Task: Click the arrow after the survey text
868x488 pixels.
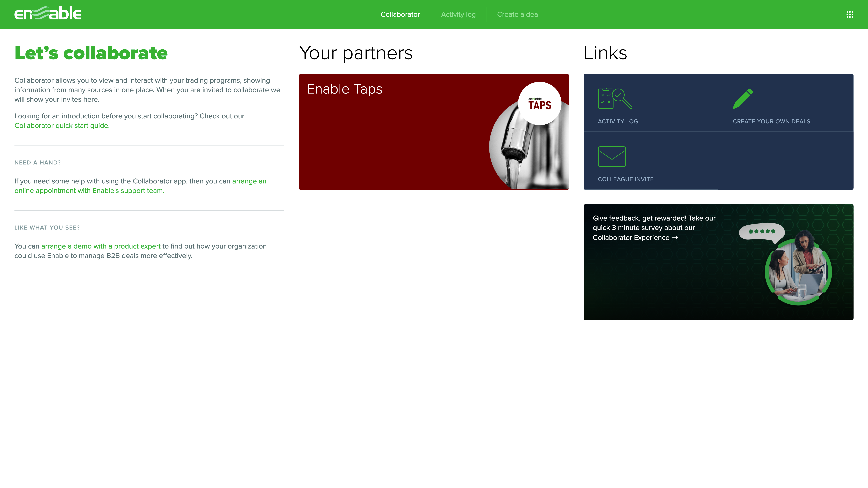Action: tap(676, 237)
